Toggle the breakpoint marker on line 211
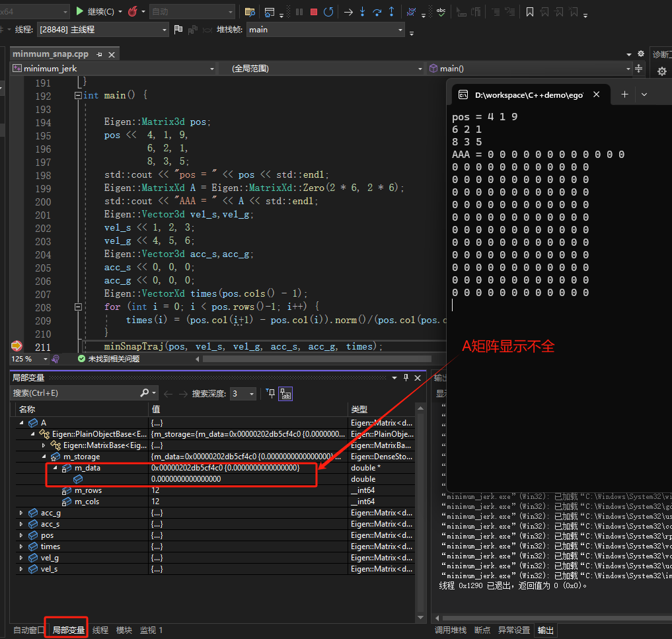This screenshot has height=639, width=672. pyautogui.click(x=16, y=347)
